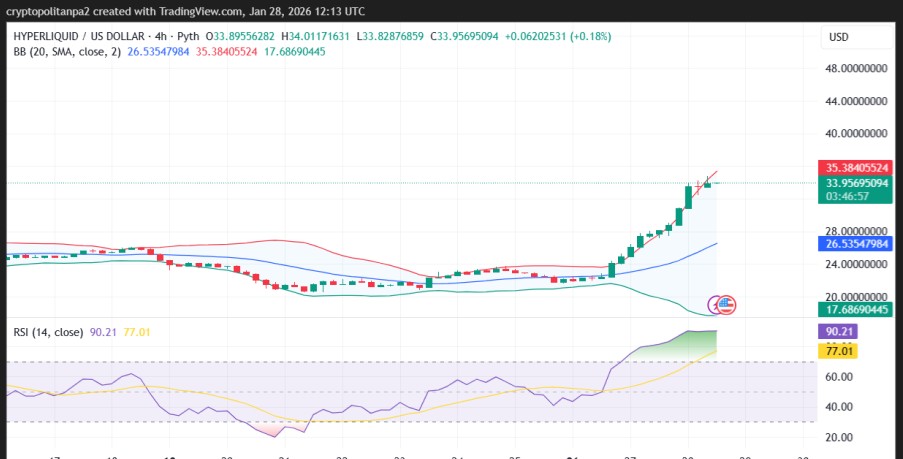The width and height of the screenshot is (903, 459).
Task: Click the 40.00 RSI scale label
Action: point(839,407)
